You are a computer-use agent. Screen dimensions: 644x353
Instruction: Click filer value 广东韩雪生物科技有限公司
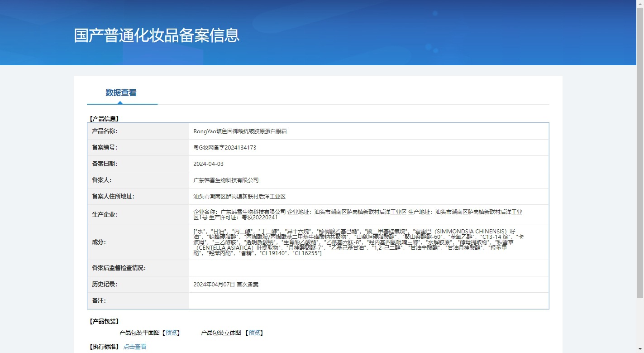(x=226, y=180)
